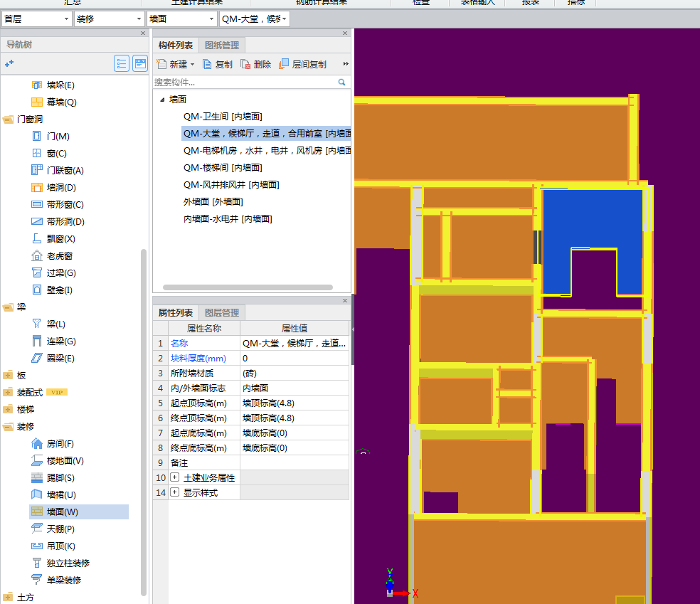The height and width of the screenshot is (604, 700).
Task: Show more toolbar commands chevron
Action: (x=346, y=64)
